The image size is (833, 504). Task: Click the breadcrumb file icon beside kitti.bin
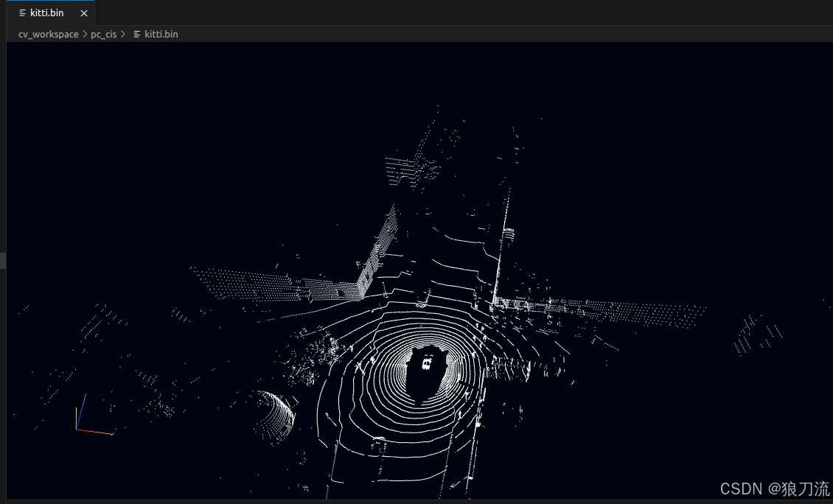[137, 34]
